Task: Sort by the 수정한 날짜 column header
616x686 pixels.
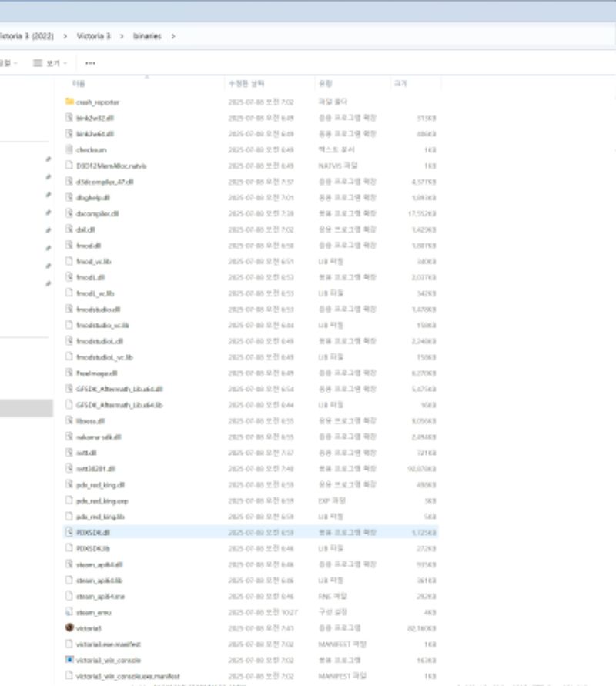Action: [x=246, y=84]
